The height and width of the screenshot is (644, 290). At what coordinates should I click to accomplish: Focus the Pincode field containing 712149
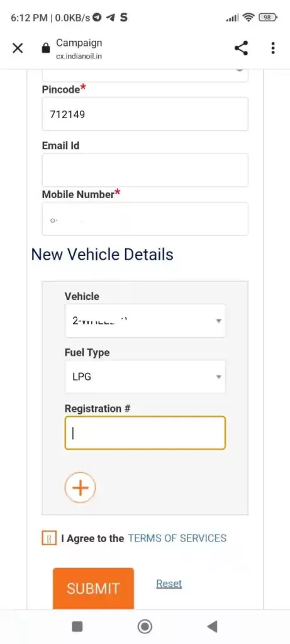[x=145, y=114]
